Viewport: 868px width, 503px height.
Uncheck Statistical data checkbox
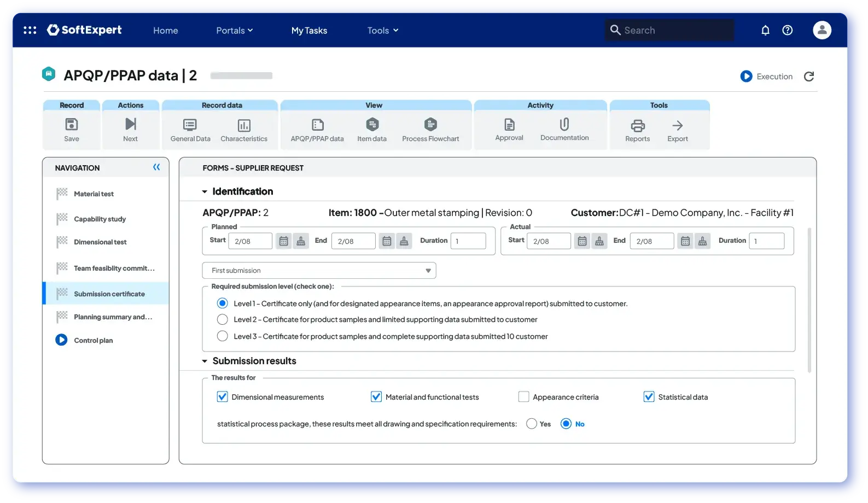[x=649, y=397]
